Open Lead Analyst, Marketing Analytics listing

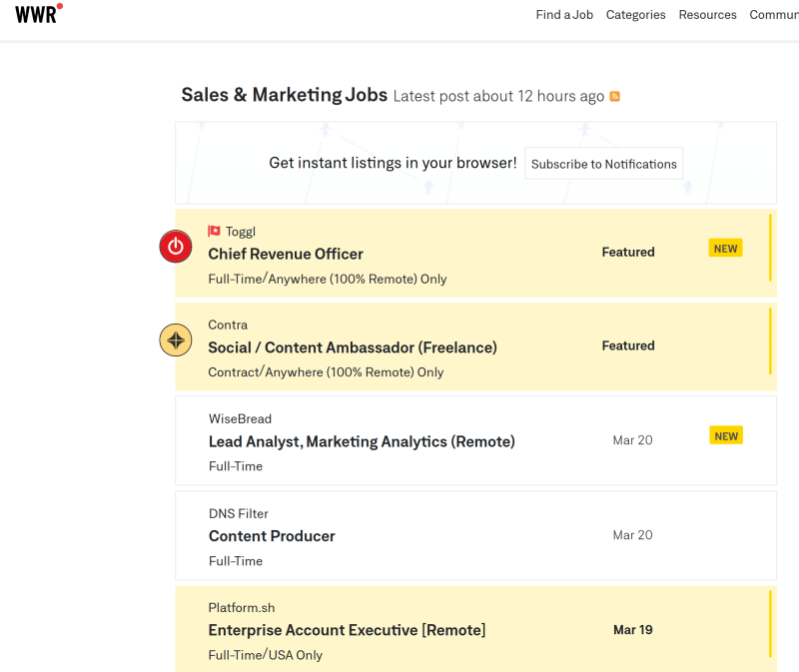point(476,440)
